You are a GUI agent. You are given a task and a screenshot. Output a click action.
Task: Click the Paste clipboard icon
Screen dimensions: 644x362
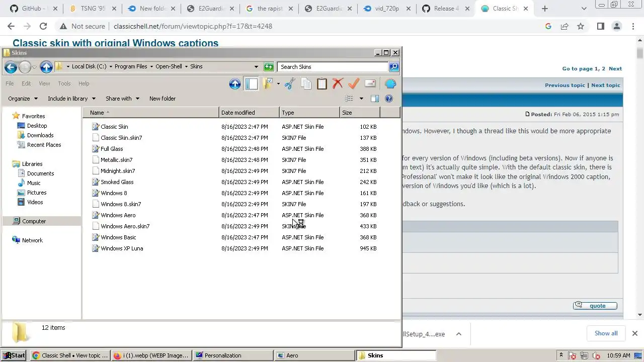322,84
